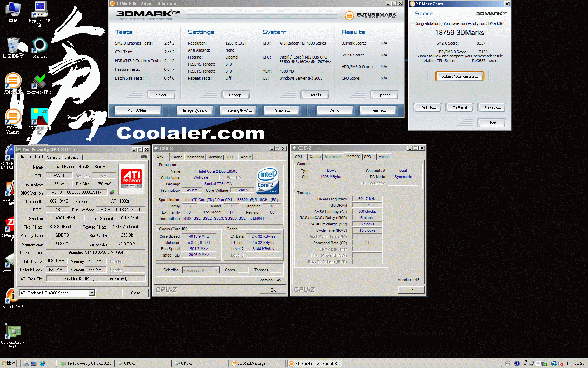The width and height of the screenshot is (588, 368).
Task: Open the memtest desktop shortcut
Action: click(40, 84)
